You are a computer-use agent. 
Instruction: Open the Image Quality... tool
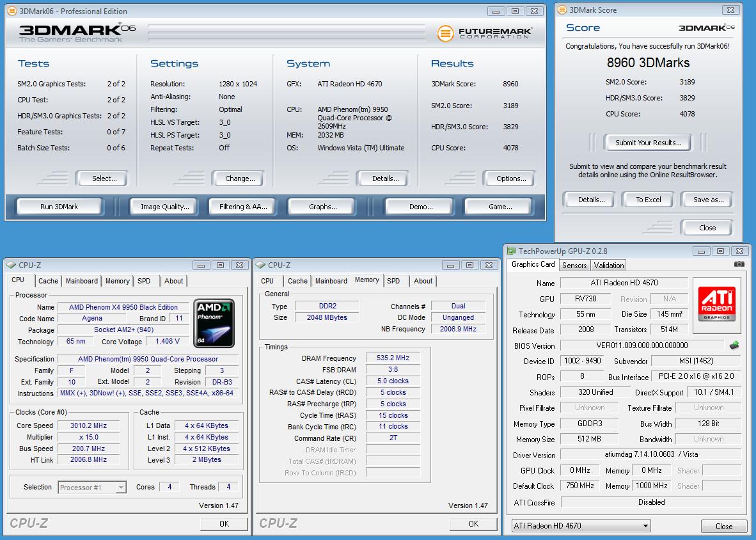164,207
